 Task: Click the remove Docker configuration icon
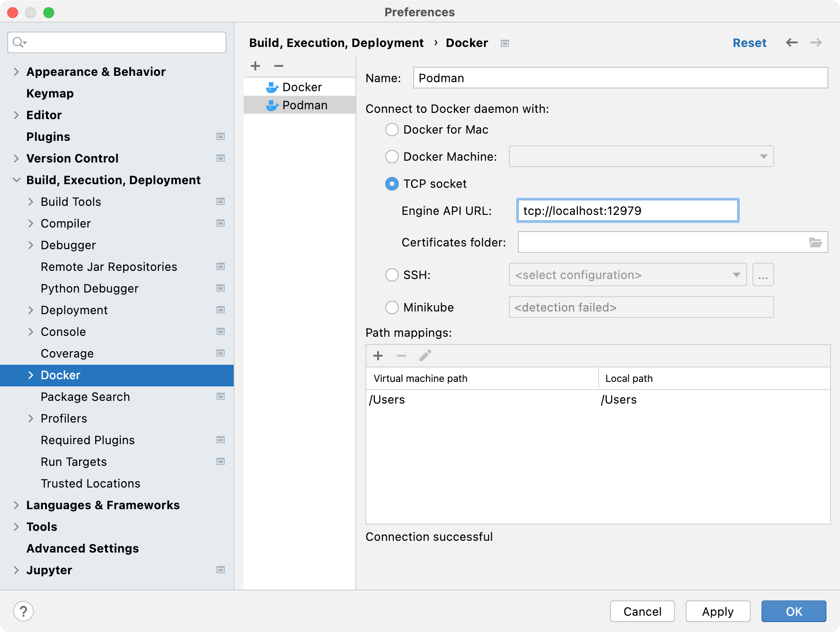click(x=279, y=66)
